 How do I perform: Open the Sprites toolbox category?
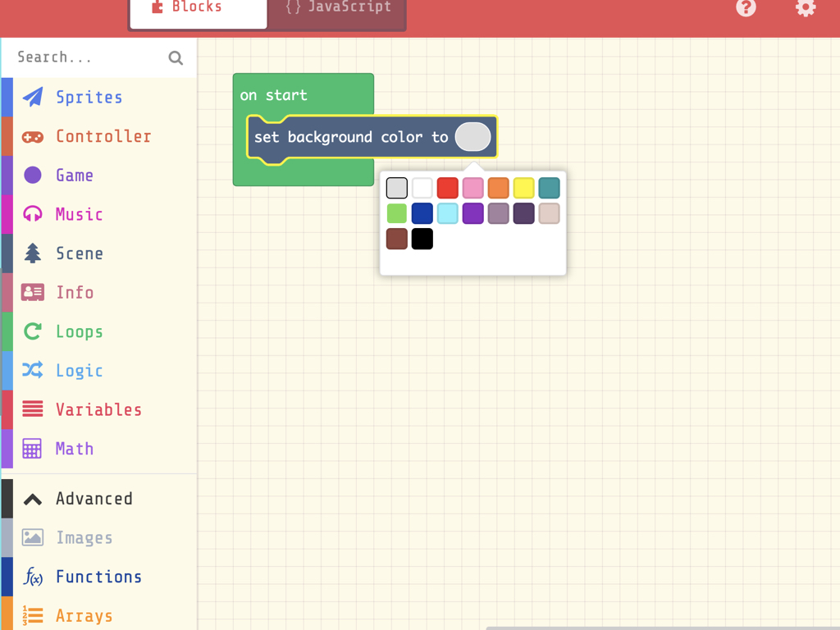point(99,97)
